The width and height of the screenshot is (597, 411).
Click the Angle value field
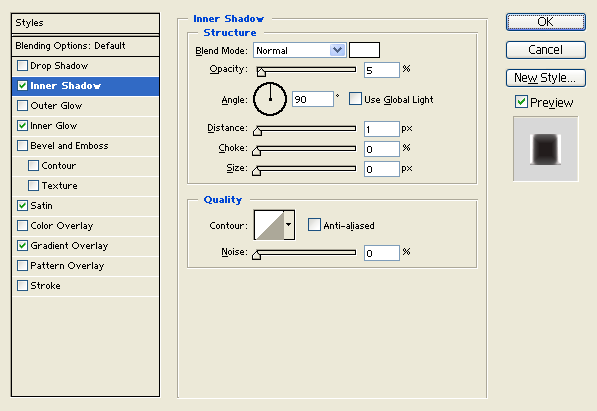(313, 99)
